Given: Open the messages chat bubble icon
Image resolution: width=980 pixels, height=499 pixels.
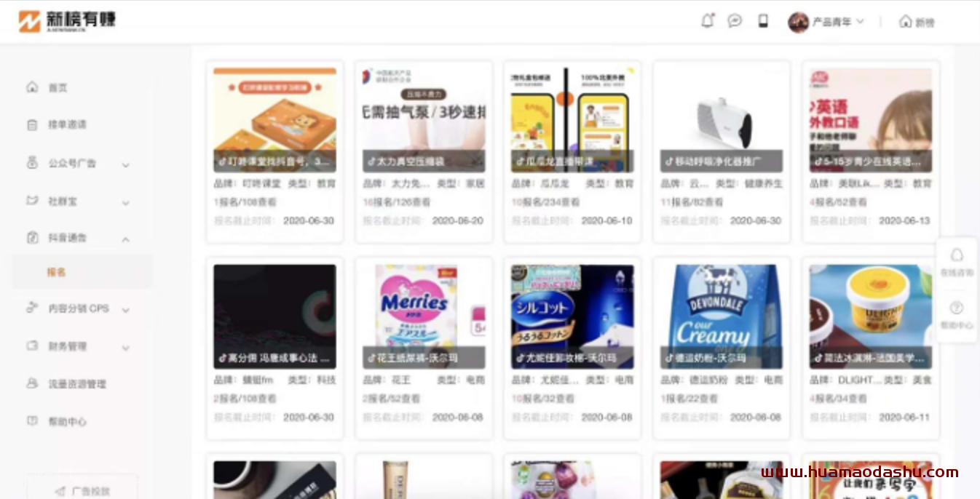Looking at the screenshot, I should (x=735, y=21).
